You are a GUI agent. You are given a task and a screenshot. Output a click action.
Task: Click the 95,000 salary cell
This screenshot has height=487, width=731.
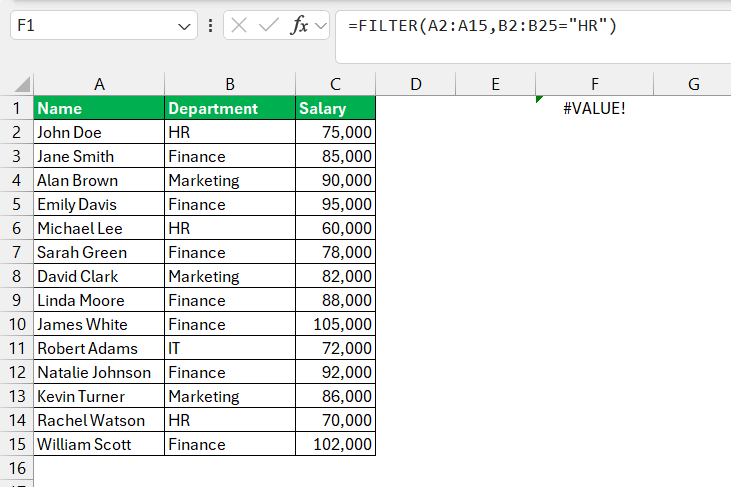tap(335, 204)
